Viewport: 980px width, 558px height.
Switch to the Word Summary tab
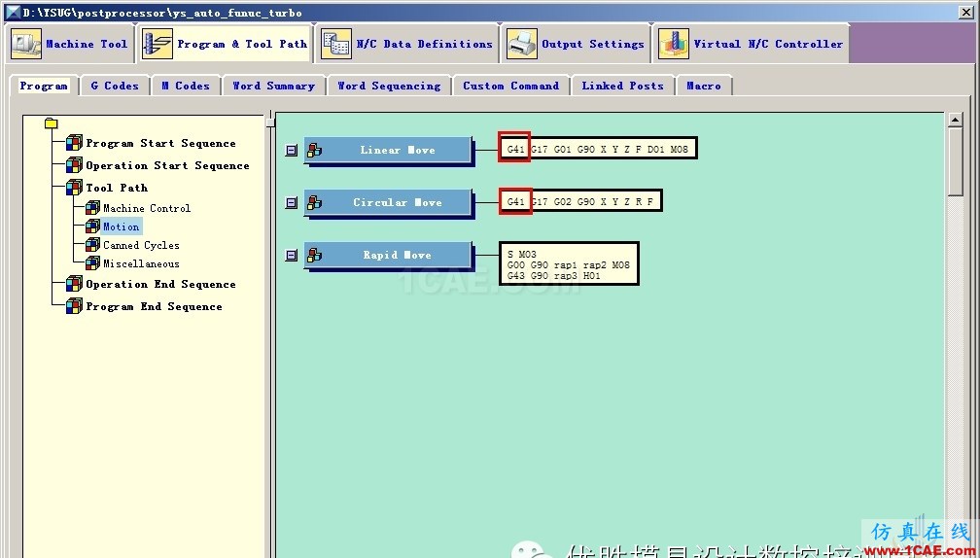(274, 86)
